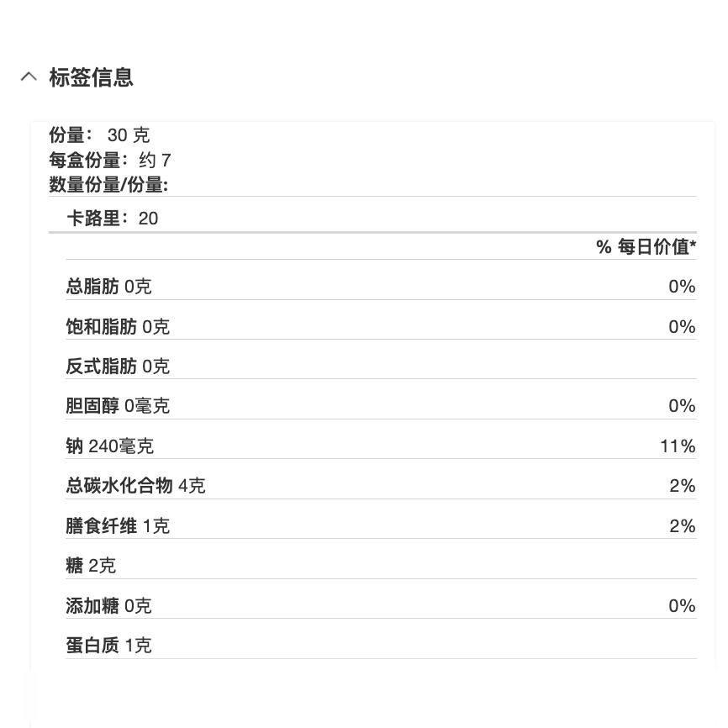
Task: Click the 标签信息 heading text
Action: click(91, 77)
